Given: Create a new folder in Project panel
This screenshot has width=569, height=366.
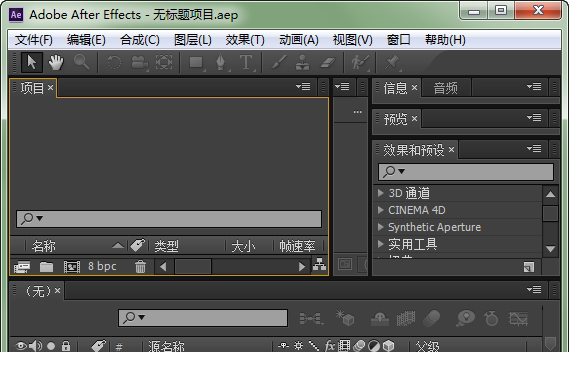Looking at the screenshot, I should [46, 267].
